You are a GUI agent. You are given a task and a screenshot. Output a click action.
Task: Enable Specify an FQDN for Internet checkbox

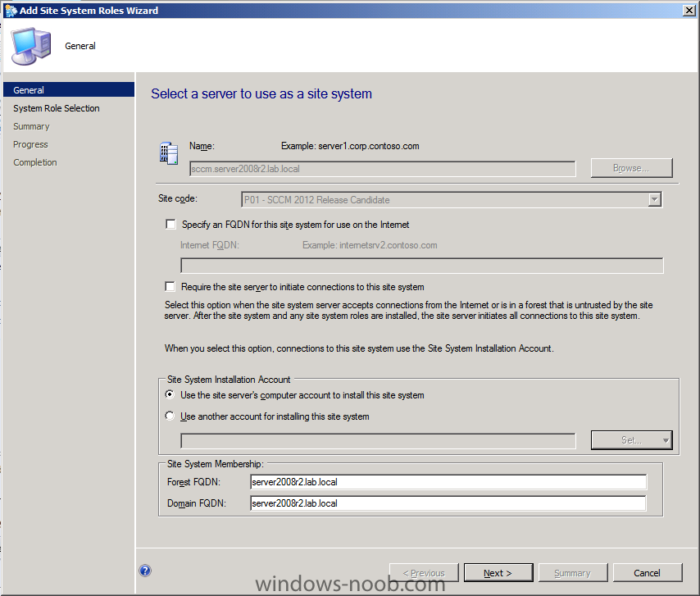pos(170,224)
